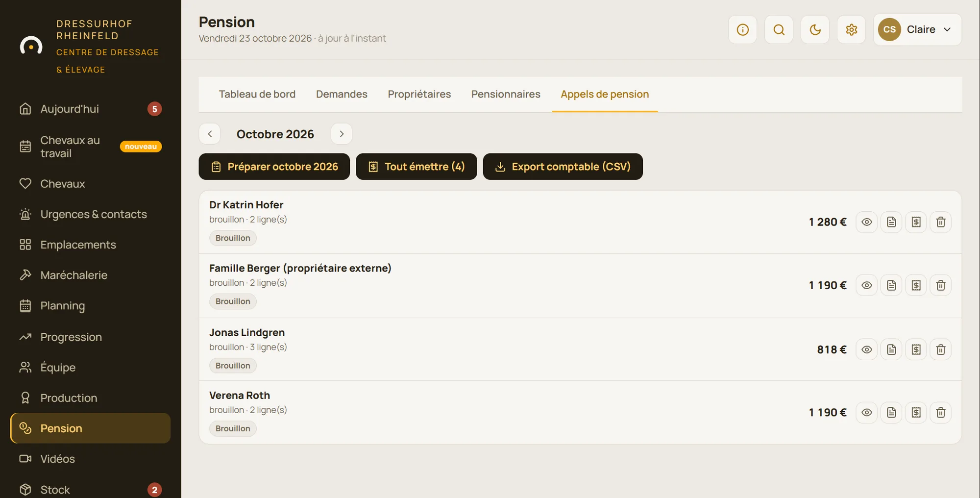Open document icon for Dr Katrin Hofer
This screenshot has height=498, width=980.
tap(891, 222)
